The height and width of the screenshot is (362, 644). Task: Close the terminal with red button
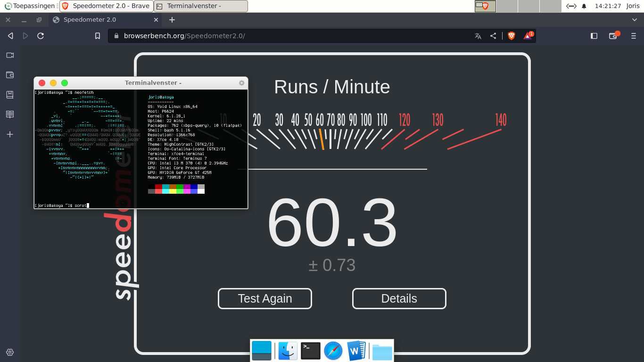(x=42, y=83)
